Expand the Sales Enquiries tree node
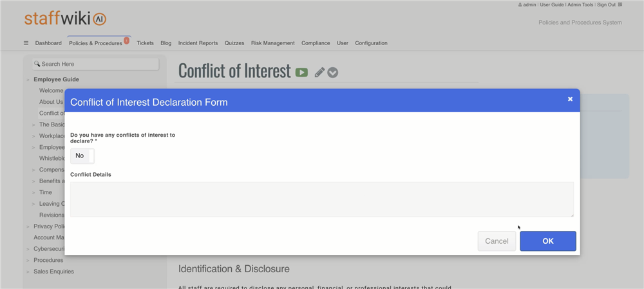 (x=28, y=272)
